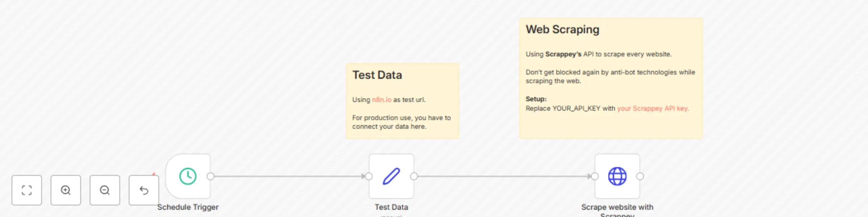868x217 pixels.
Task: Zoom out of the workflow canvas
Action: coord(105,190)
